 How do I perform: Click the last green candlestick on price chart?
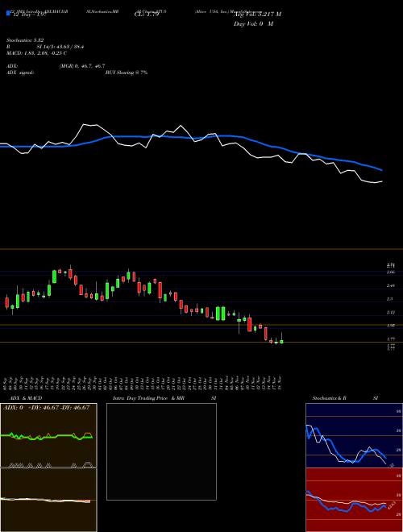pyautogui.click(x=281, y=342)
